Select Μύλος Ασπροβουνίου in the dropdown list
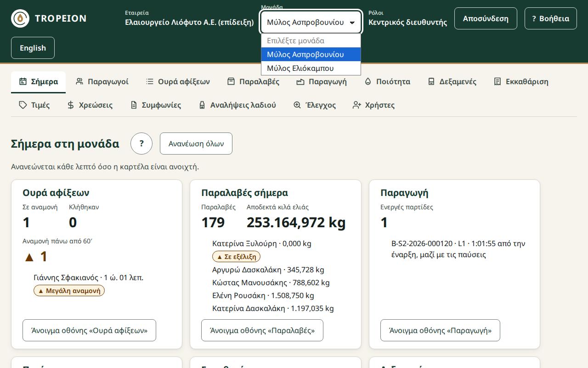588x368 pixels. coord(311,54)
